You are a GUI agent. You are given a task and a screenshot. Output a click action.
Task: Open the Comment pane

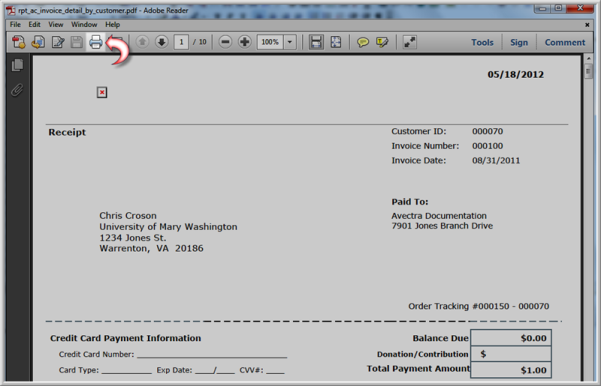tap(565, 42)
